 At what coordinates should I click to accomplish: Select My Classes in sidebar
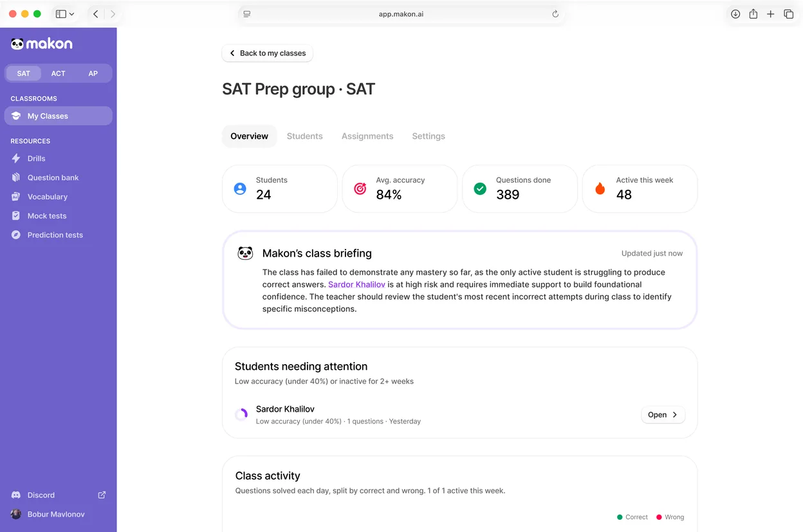58,116
